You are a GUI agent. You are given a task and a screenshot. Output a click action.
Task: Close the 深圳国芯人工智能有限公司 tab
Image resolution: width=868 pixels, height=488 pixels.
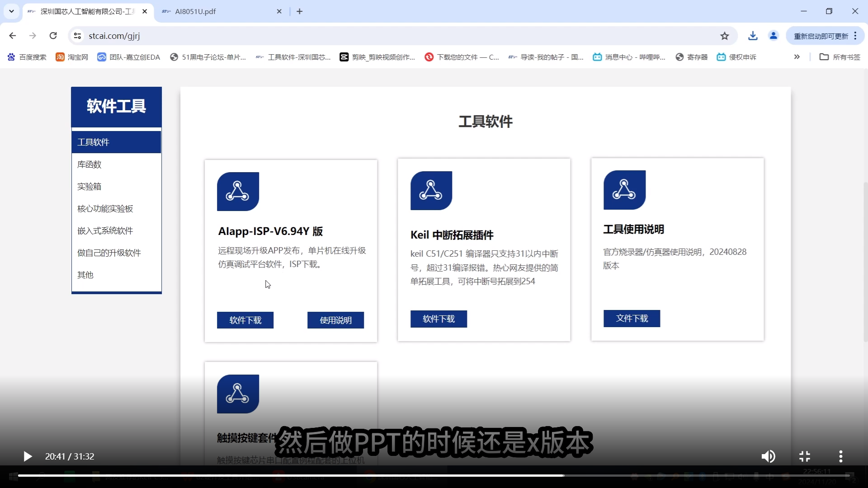145,11
